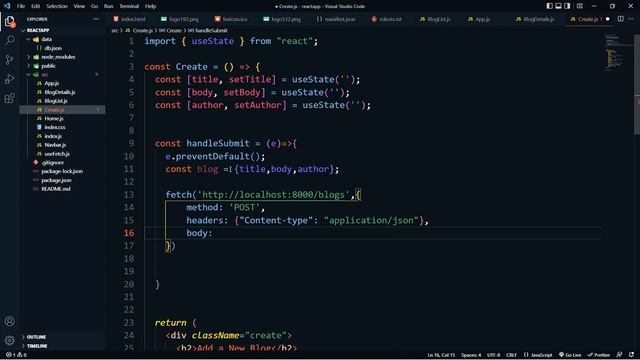Open the Run and Debug view icon

tap(10, 79)
